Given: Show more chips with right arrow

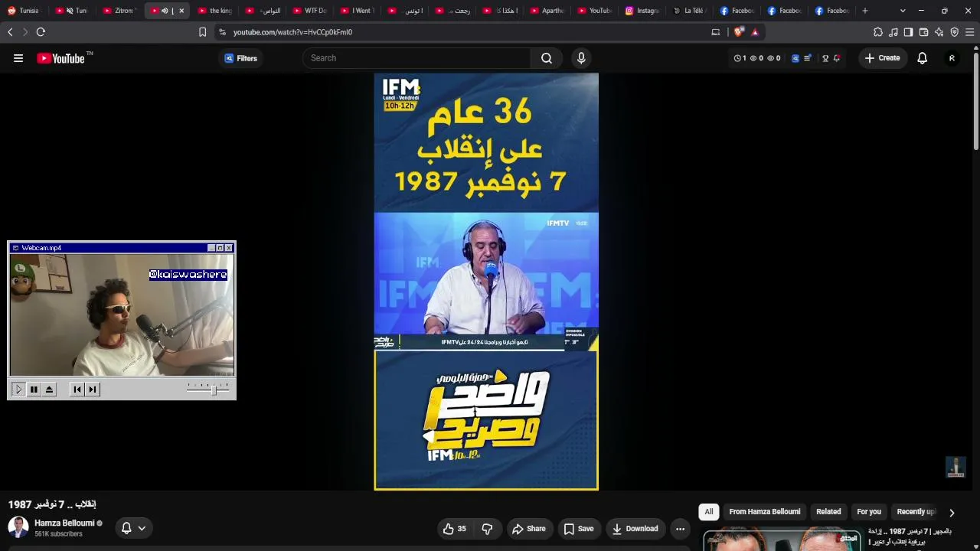Looking at the screenshot, I should (x=952, y=513).
